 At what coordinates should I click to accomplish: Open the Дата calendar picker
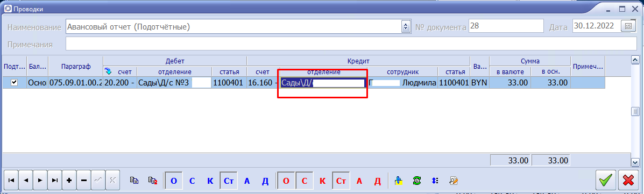[x=628, y=26]
